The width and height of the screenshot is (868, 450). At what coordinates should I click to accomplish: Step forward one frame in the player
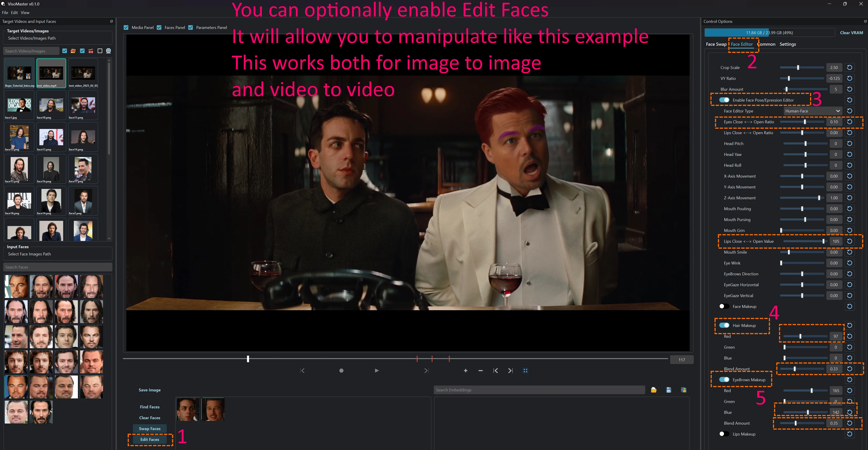[x=426, y=371]
